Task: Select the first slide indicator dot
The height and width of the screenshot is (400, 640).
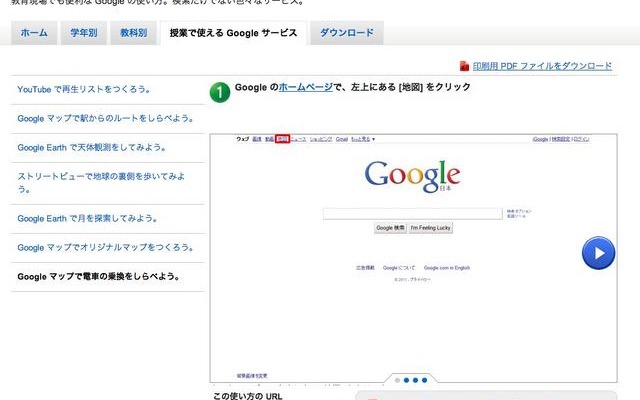Action: pos(398,380)
